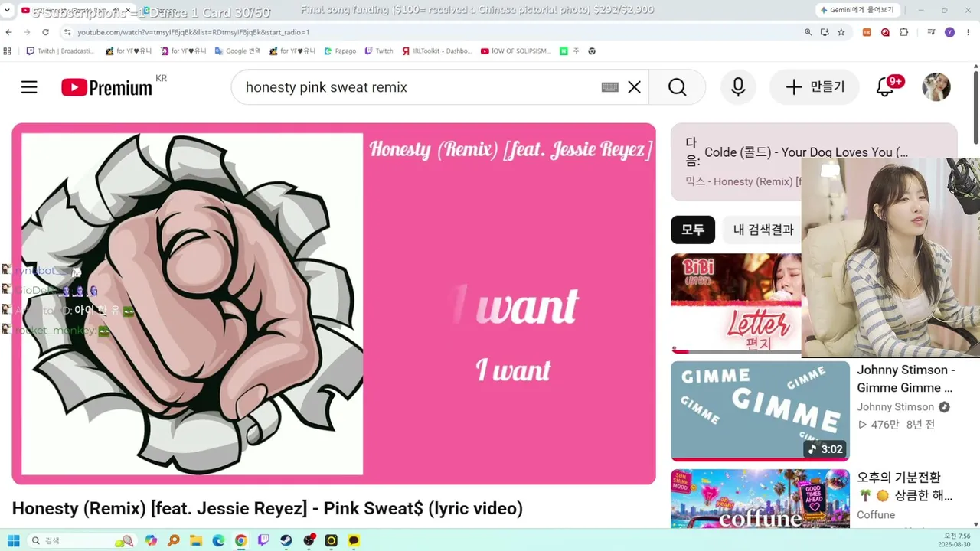Click the taskbar 검색 search box
Viewport: 980px width, 551px height.
[x=81, y=540]
